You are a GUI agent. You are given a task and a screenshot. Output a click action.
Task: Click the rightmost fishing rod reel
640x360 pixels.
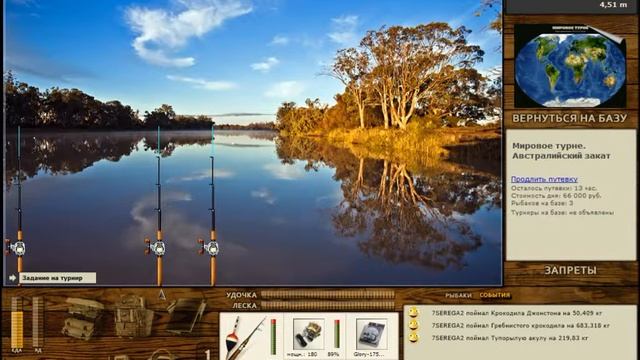tap(210, 247)
